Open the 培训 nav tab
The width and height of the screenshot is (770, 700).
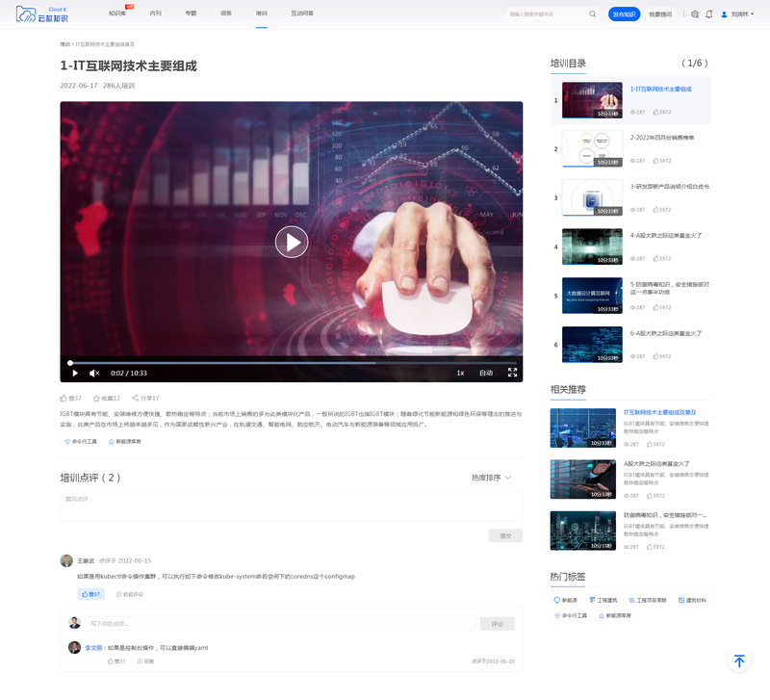(x=261, y=13)
